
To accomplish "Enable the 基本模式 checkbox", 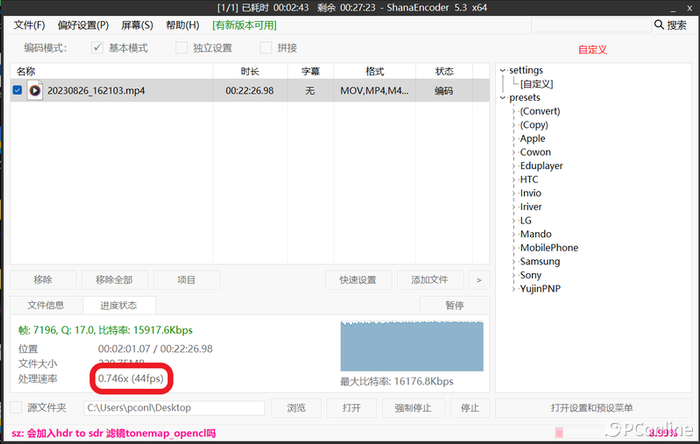I will [x=97, y=47].
